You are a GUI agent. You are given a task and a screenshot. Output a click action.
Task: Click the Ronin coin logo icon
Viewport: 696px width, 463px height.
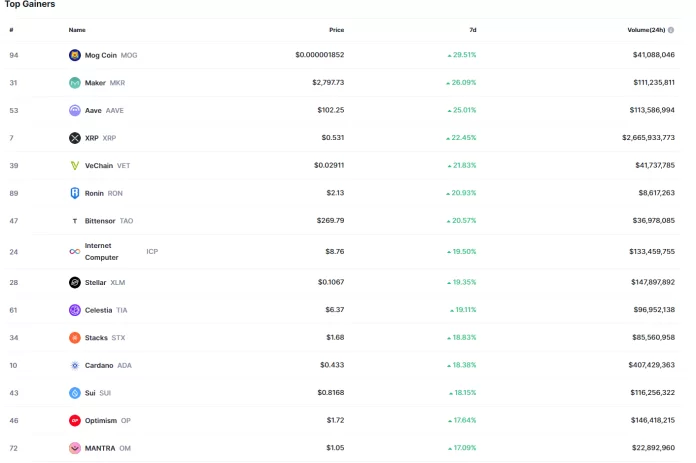pos(75,193)
